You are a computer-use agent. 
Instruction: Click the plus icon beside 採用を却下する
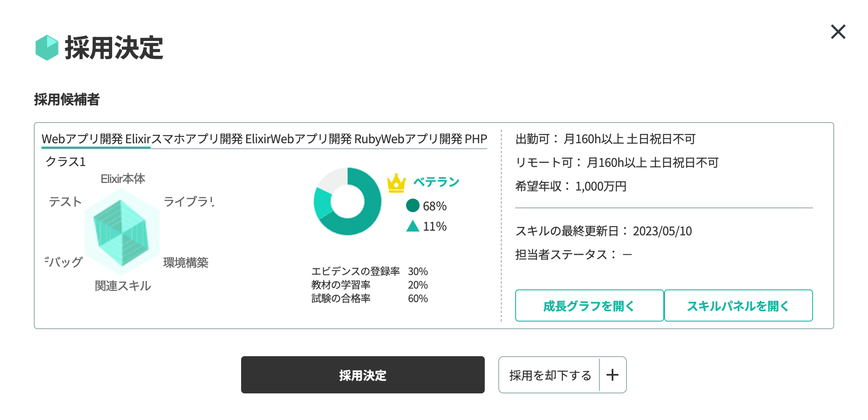tap(613, 375)
